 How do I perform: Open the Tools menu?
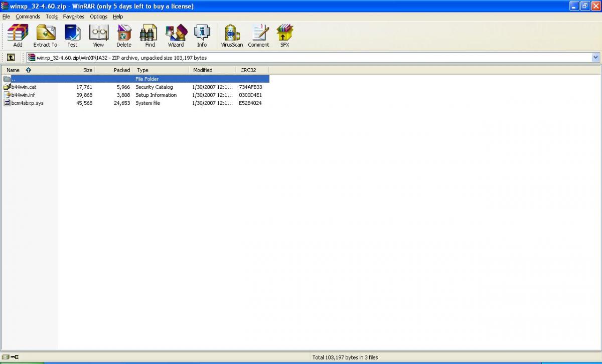52,17
